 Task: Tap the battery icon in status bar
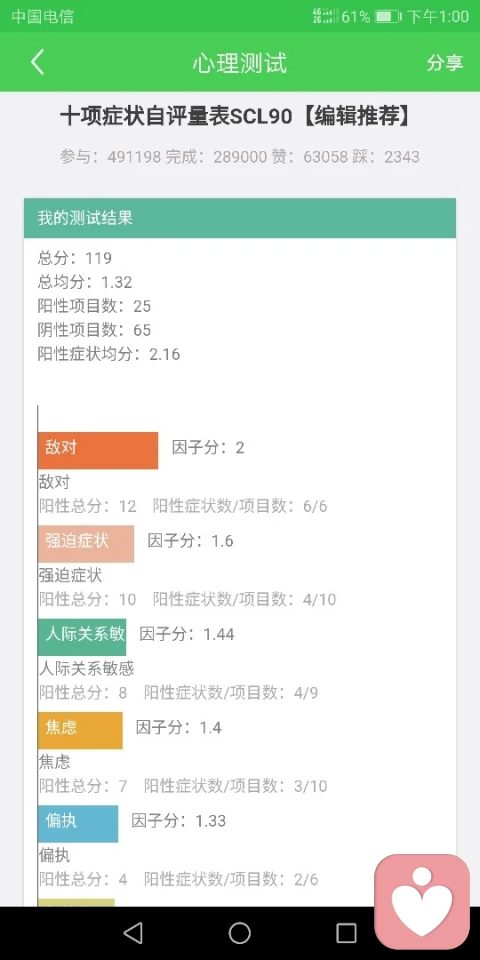[x=388, y=17]
